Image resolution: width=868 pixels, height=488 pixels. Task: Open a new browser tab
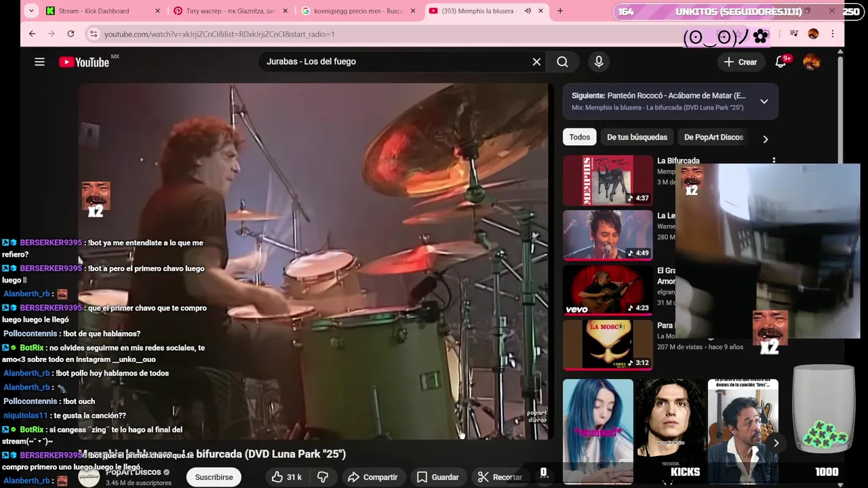(x=560, y=11)
